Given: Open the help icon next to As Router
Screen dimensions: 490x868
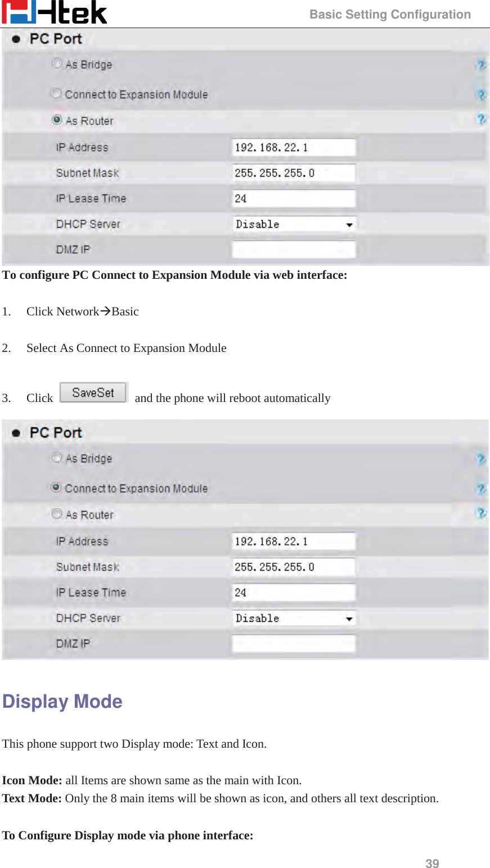Looking at the screenshot, I should tap(482, 120).
